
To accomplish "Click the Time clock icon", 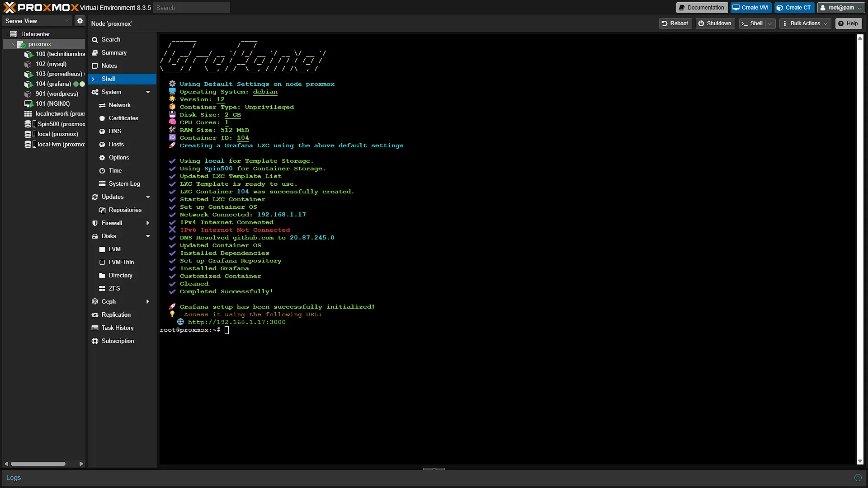I will point(102,171).
